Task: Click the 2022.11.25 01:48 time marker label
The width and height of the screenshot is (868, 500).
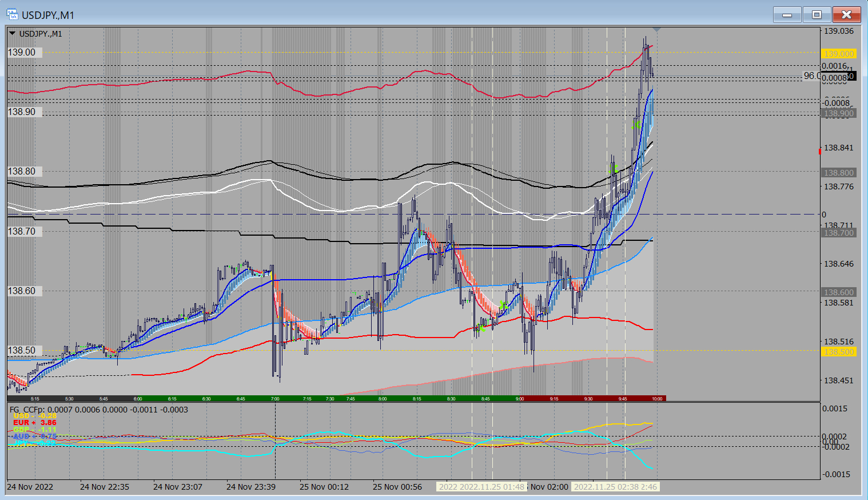Action: pos(481,487)
